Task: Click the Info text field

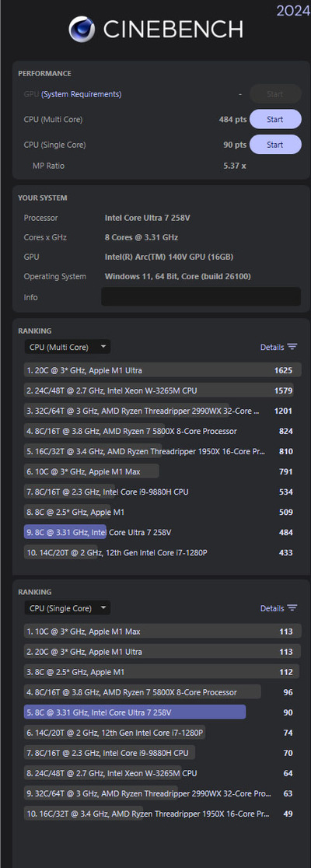Action: tap(201, 296)
